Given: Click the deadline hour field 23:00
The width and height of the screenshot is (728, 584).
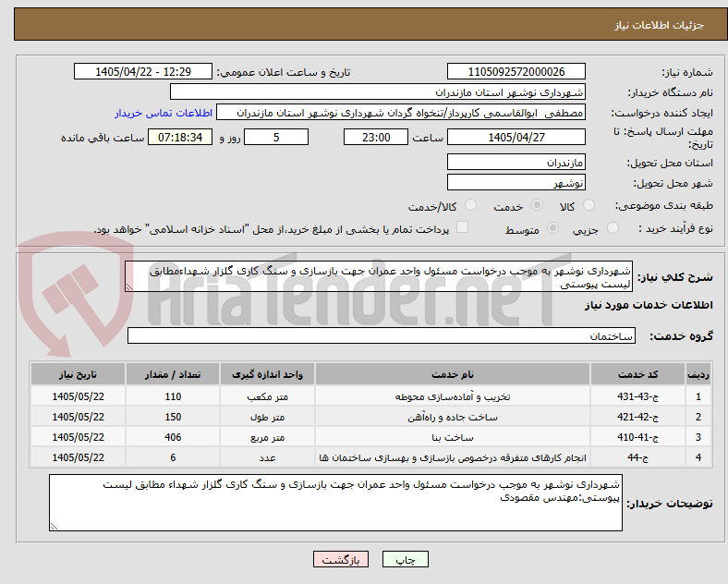Looking at the screenshot, I should (x=376, y=138).
